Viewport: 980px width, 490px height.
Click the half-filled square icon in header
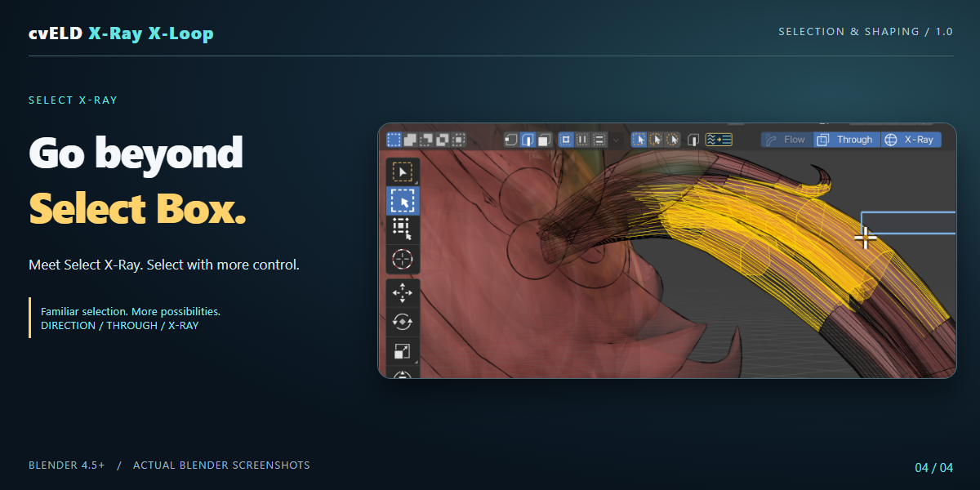coord(693,140)
